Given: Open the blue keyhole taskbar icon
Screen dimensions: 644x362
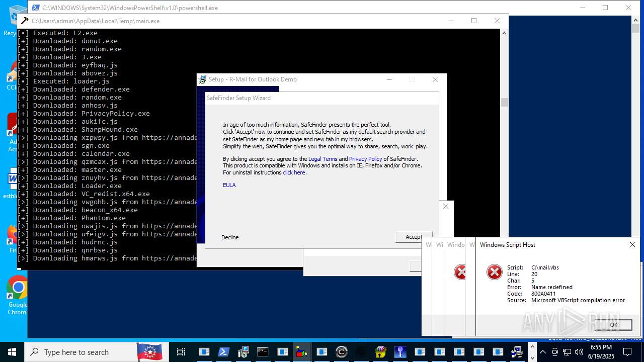Looking at the screenshot, I should point(400,352).
